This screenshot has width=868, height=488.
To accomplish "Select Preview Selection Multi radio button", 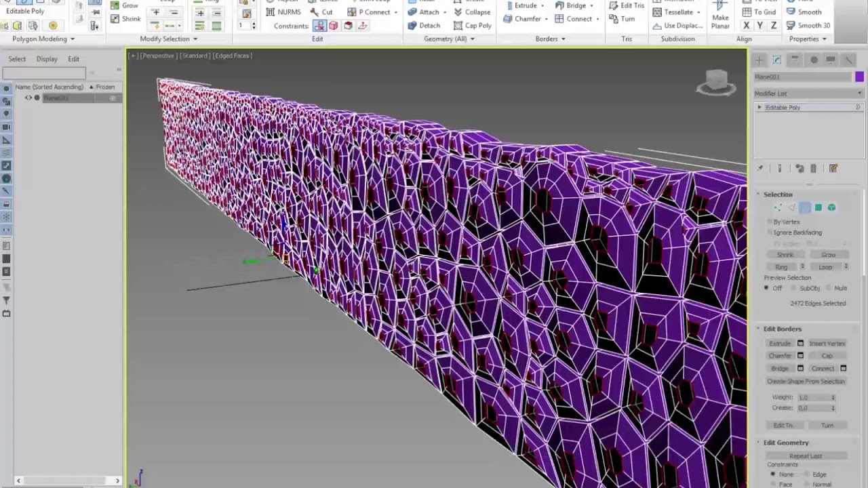I will coord(829,288).
